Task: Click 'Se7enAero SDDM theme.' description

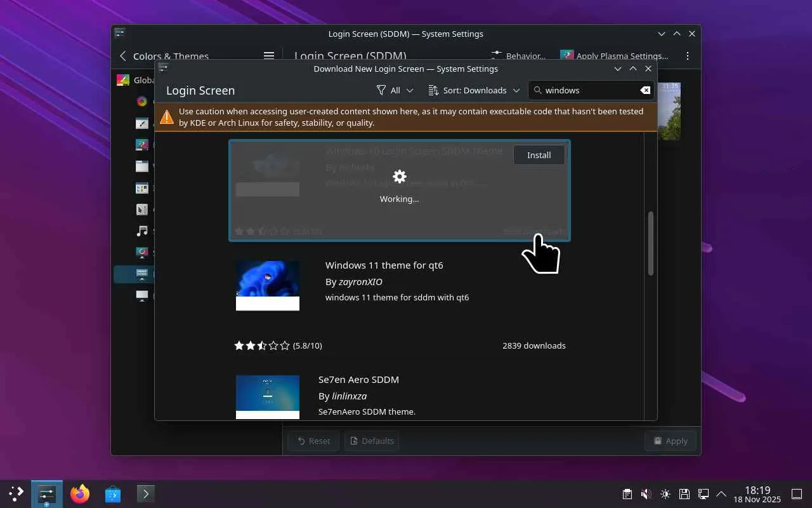Action: point(367,411)
